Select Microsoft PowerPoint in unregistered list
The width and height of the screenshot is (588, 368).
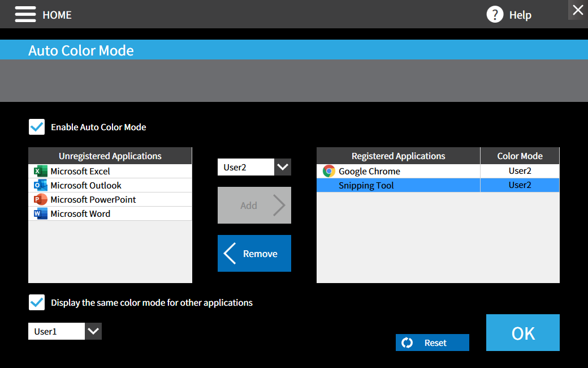[x=110, y=199]
